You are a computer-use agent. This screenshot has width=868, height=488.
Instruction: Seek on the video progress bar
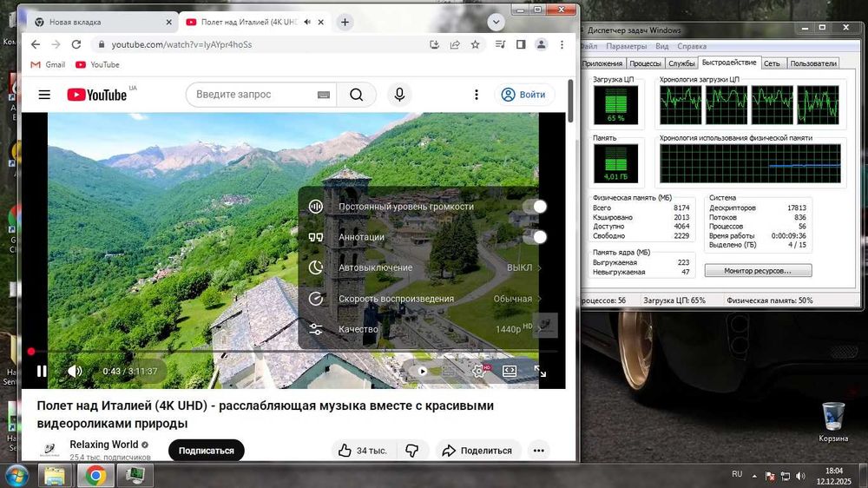(293, 351)
